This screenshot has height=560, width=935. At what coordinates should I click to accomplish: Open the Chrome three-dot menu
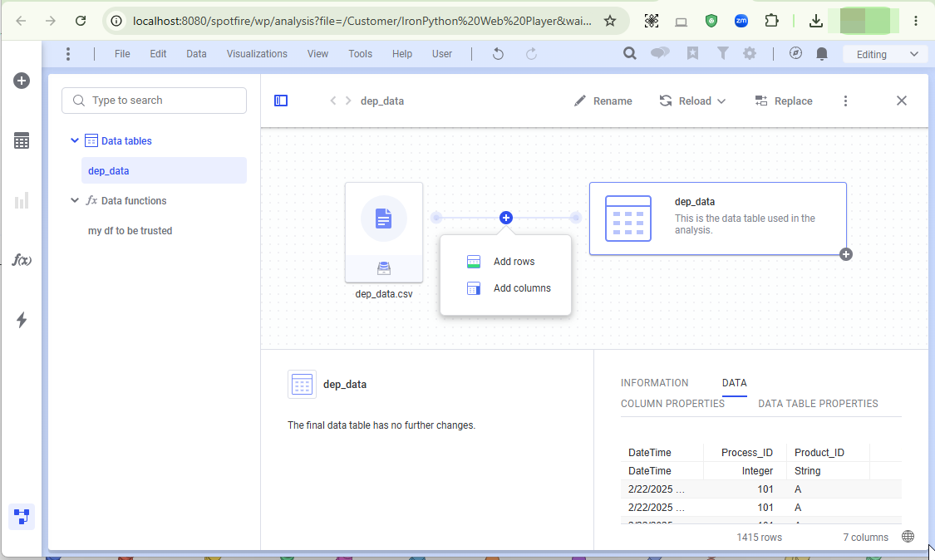point(915,21)
